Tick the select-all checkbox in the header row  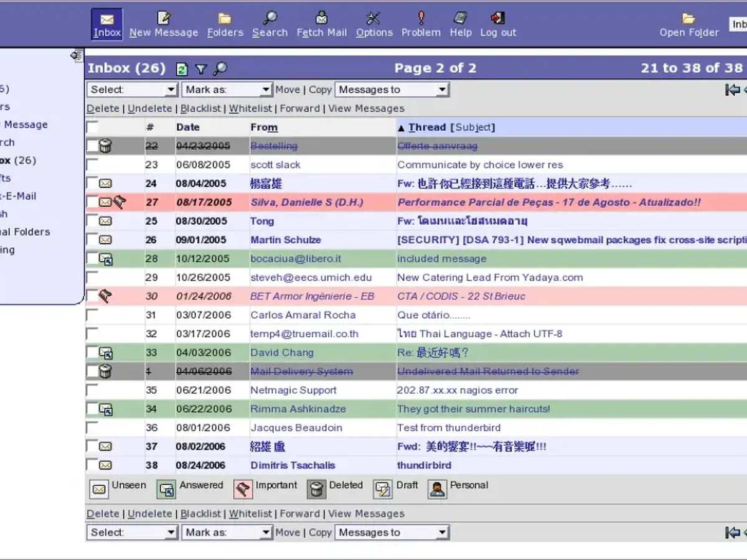pos(92,127)
